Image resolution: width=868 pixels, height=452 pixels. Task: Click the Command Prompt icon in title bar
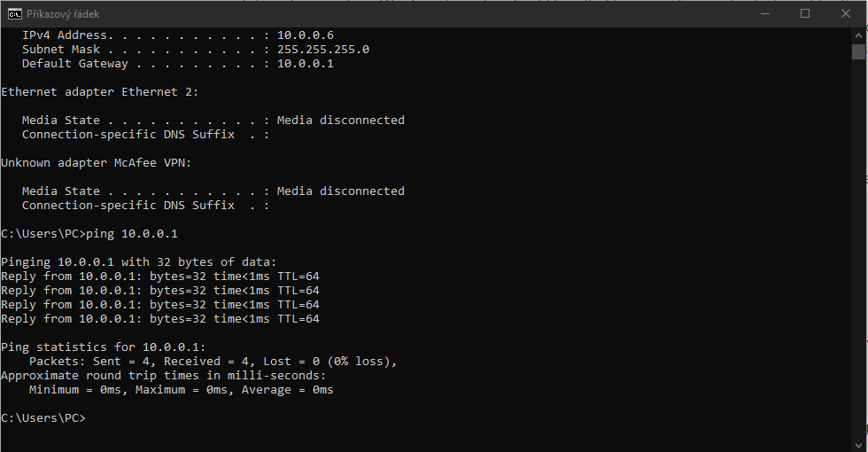[x=15, y=14]
